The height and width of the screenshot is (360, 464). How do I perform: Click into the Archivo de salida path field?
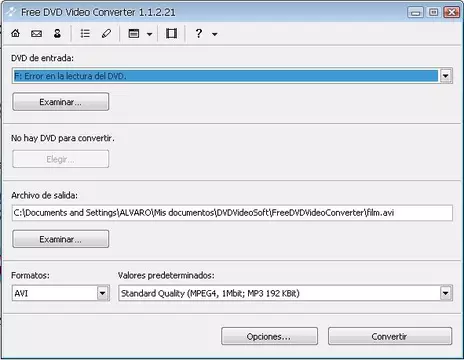232,213
